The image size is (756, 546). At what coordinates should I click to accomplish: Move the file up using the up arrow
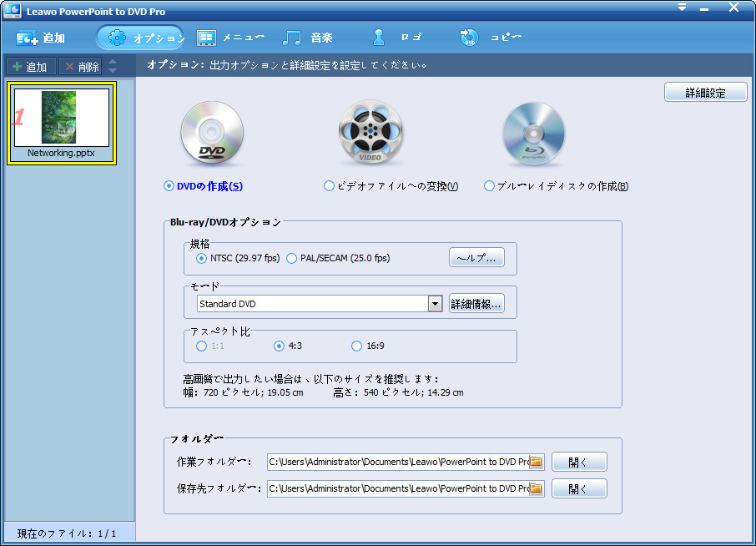tap(113, 62)
